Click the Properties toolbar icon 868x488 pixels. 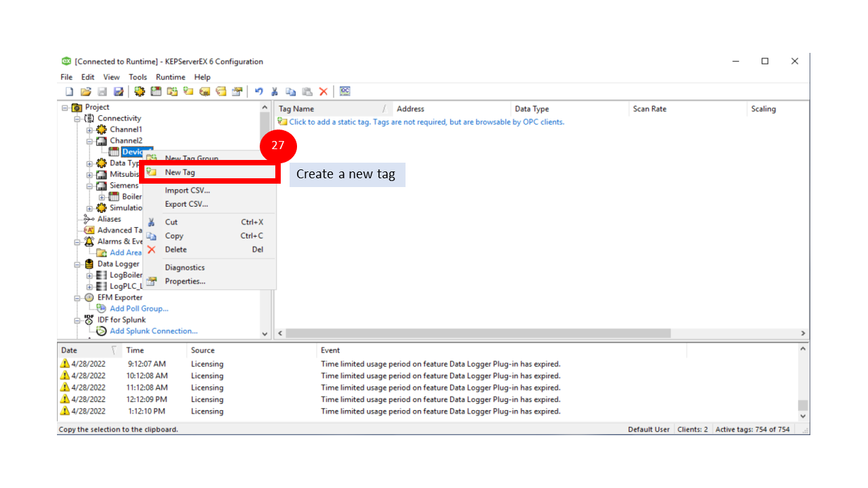237,91
